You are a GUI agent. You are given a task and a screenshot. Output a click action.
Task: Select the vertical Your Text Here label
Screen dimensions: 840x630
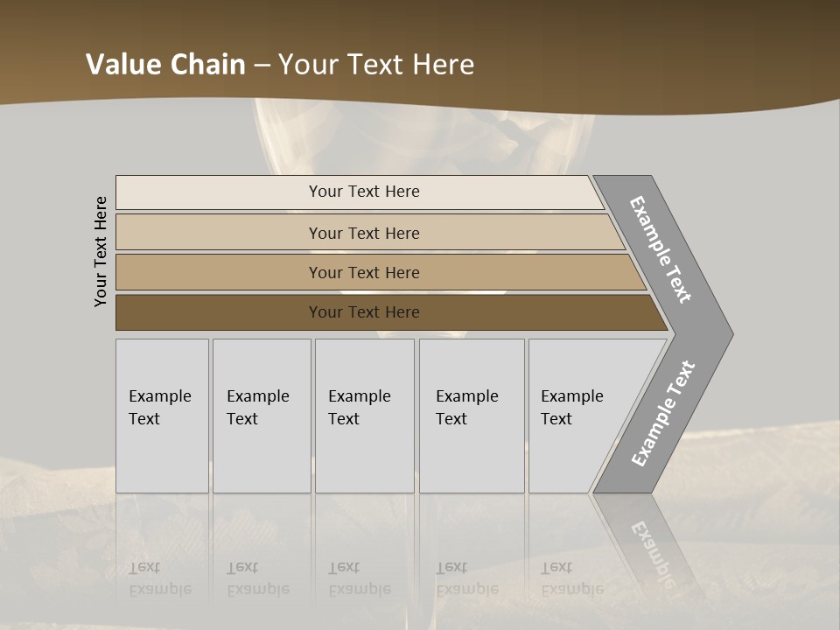[101, 251]
